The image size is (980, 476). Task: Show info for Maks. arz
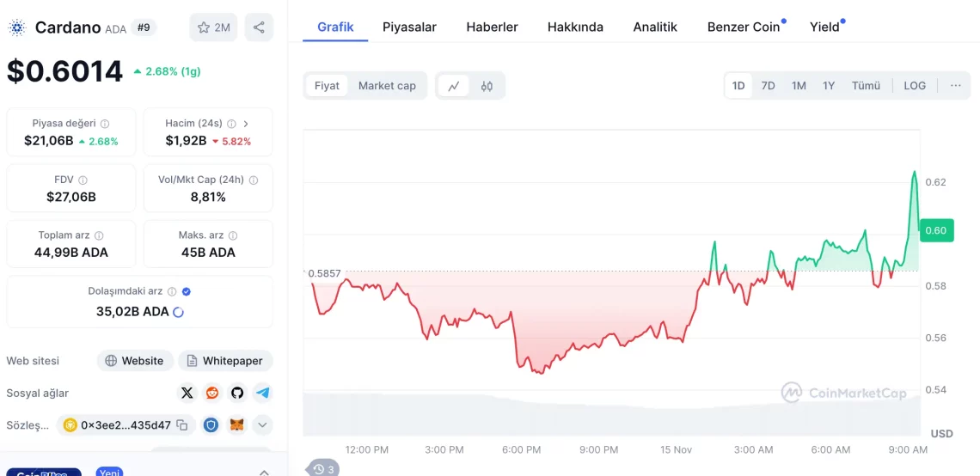click(x=232, y=235)
